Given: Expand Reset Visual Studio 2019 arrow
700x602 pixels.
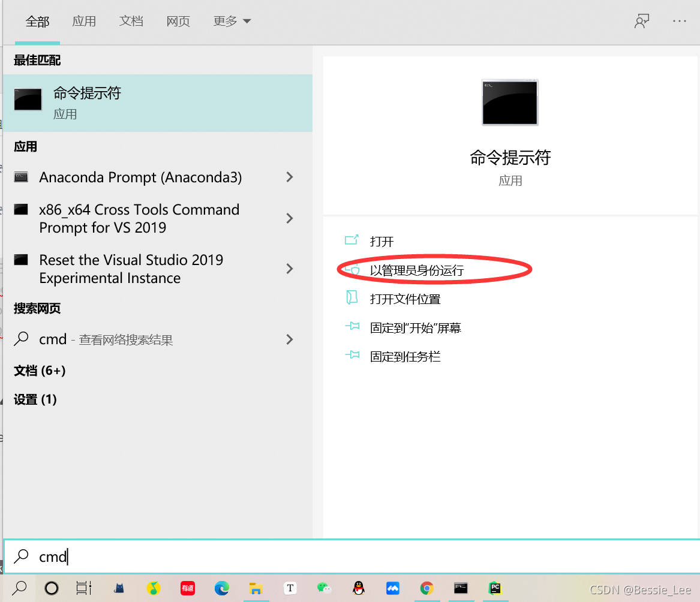Looking at the screenshot, I should coord(290,269).
